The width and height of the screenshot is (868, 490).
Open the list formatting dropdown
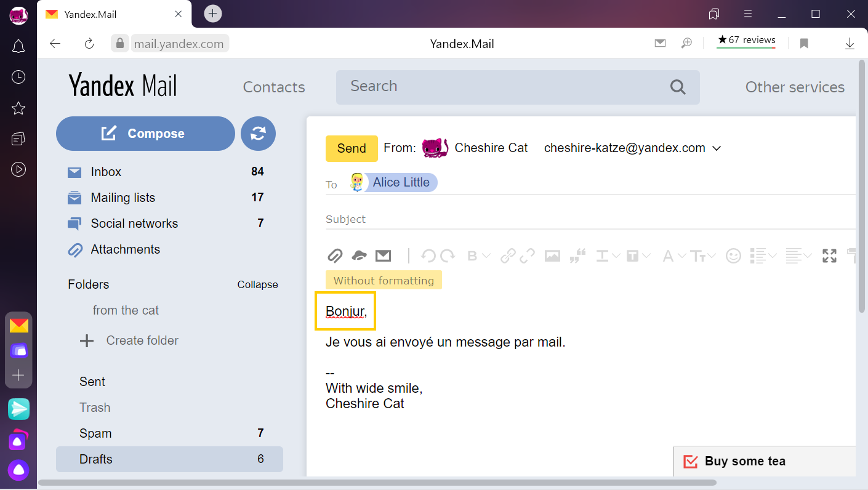(x=763, y=255)
